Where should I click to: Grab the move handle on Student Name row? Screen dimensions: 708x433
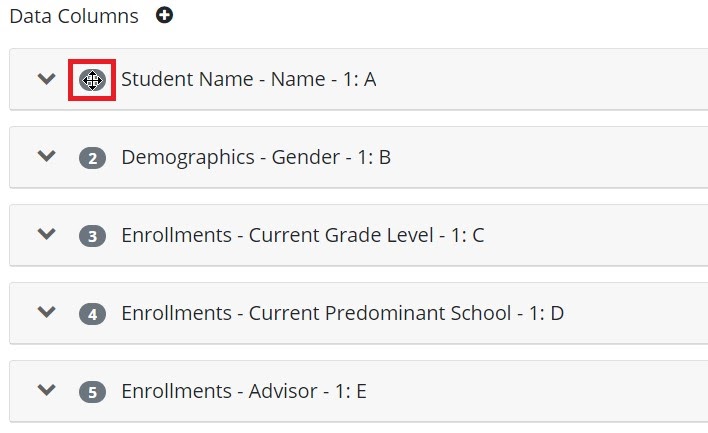tap(92, 80)
